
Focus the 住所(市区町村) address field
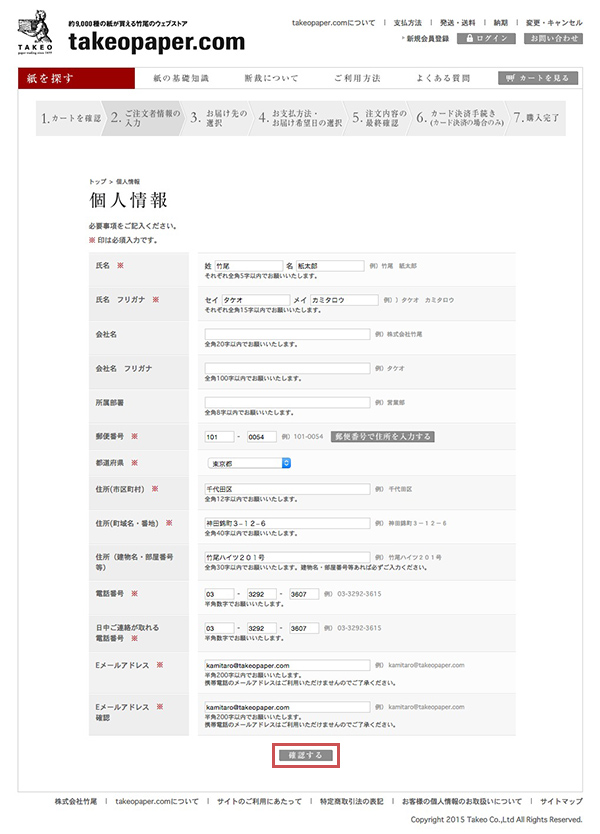pos(286,489)
